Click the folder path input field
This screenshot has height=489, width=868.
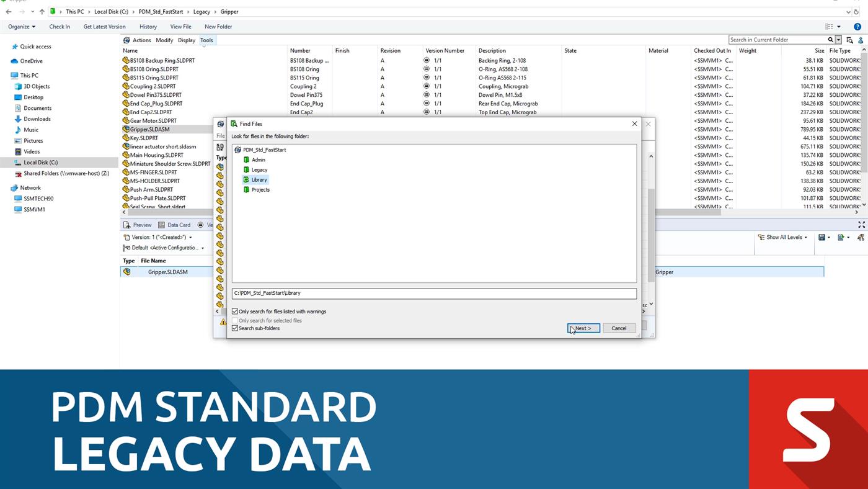(434, 294)
